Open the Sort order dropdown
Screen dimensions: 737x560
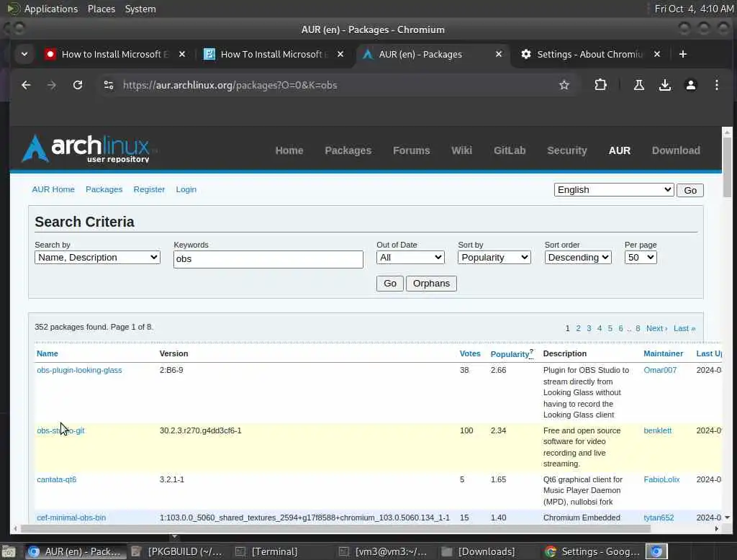pos(578,257)
